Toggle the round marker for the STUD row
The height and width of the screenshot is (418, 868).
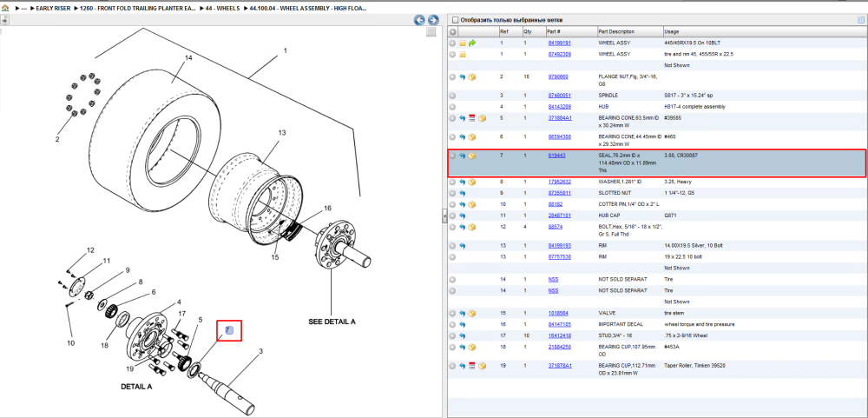(453, 335)
